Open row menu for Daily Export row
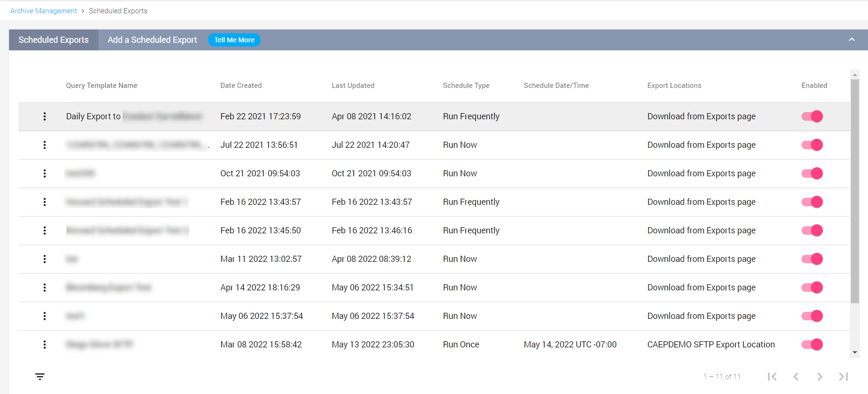This screenshot has height=394, width=868. click(45, 116)
